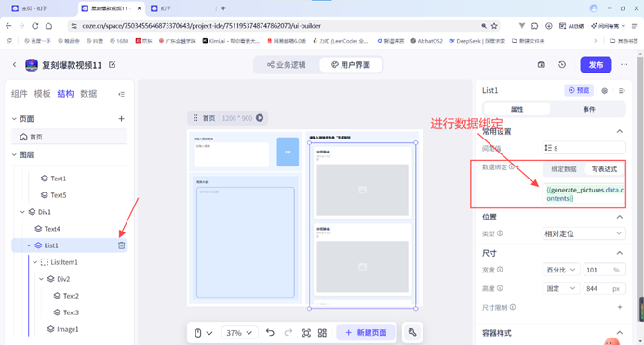Reload the browser page
The height and width of the screenshot is (345, 644).
click(x=35, y=26)
